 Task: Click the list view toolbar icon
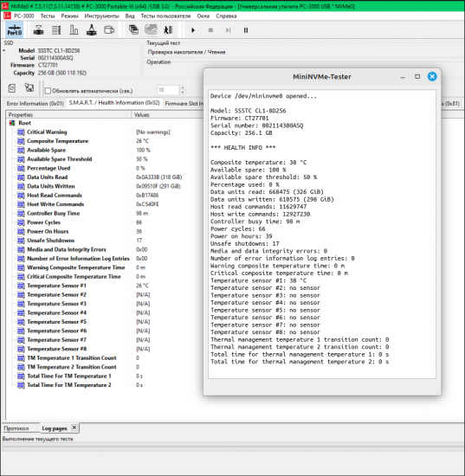pos(56,29)
